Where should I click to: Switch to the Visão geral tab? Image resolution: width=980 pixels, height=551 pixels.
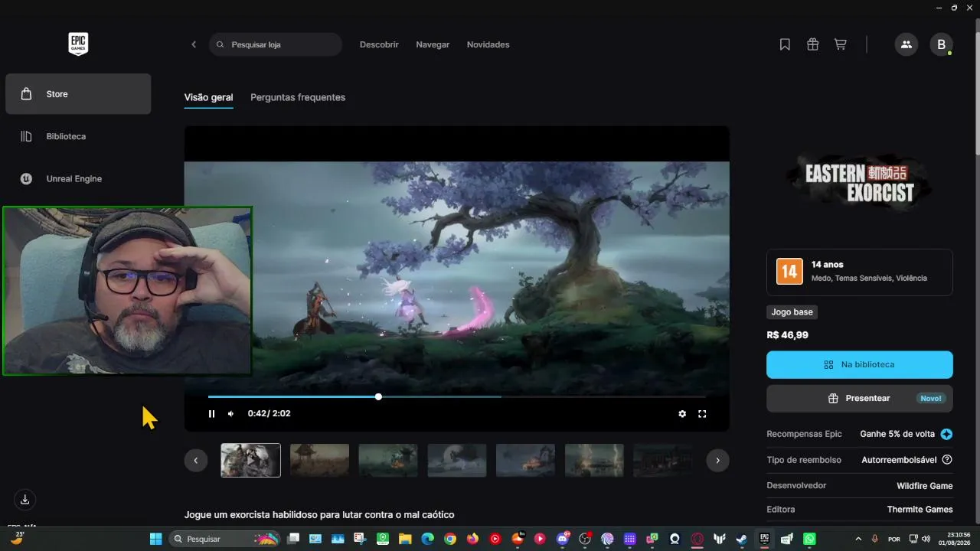(208, 97)
